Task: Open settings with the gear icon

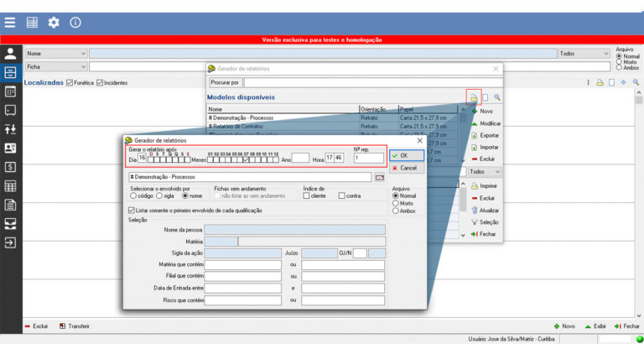Action: [x=54, y=22]
